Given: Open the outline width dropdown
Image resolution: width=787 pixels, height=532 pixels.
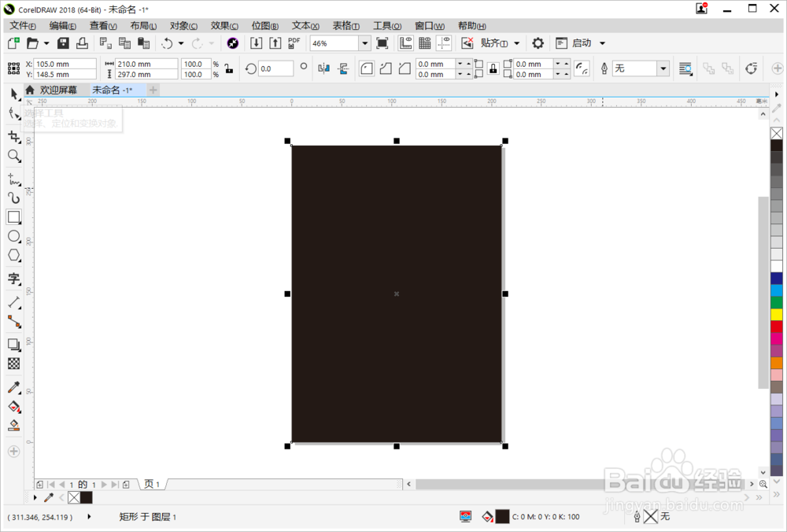Looking at the screenshot, I should pos(663,68).
